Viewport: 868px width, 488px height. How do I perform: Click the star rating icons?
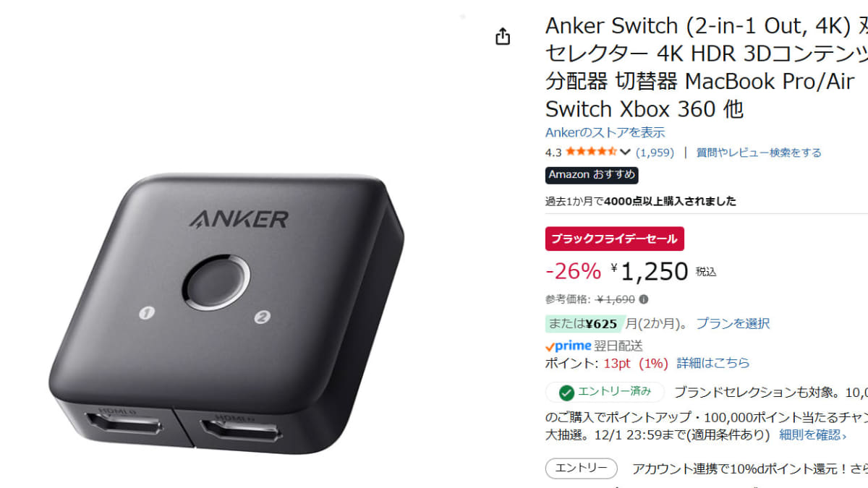(591, 153)
